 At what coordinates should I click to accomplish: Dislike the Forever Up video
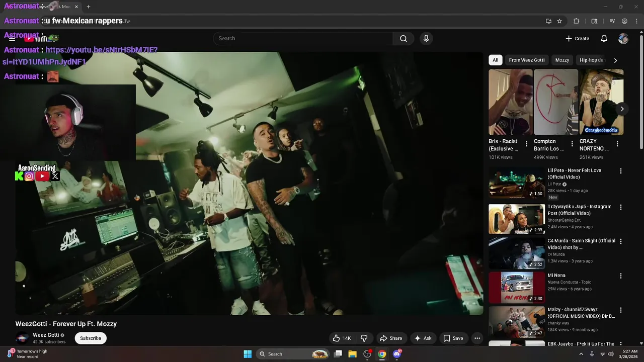click(x=364, y=338)
